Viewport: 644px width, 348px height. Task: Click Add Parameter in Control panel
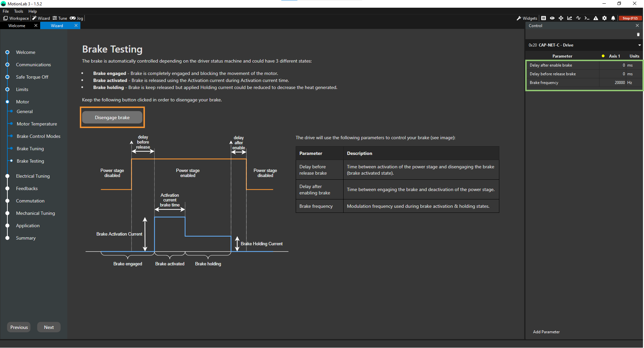tap(546, 332)
